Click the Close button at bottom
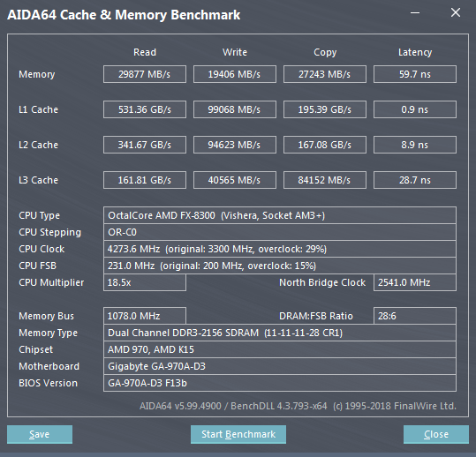476x457 pixels. click(436, 434)
